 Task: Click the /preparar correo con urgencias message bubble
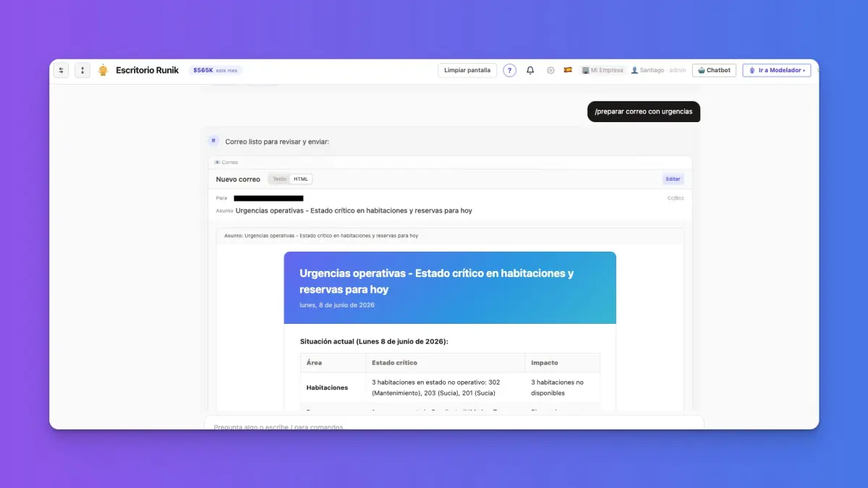pyautogui.click(x=644, y=111)
